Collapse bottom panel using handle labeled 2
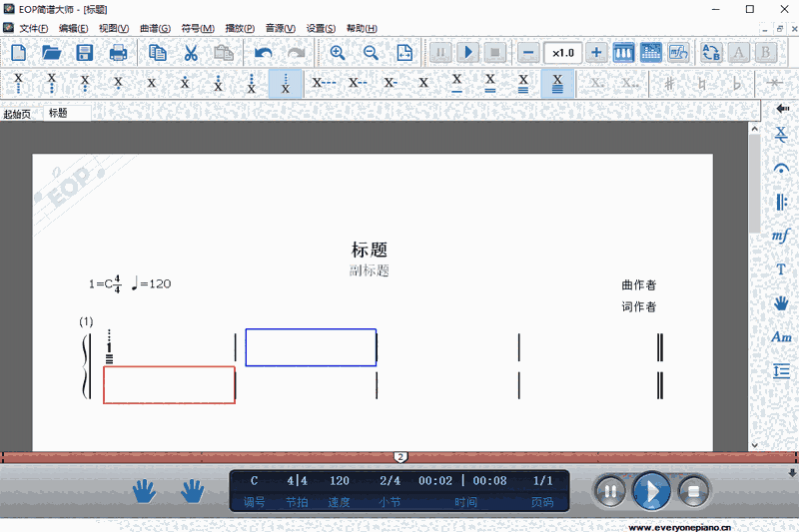 point(399,457)
